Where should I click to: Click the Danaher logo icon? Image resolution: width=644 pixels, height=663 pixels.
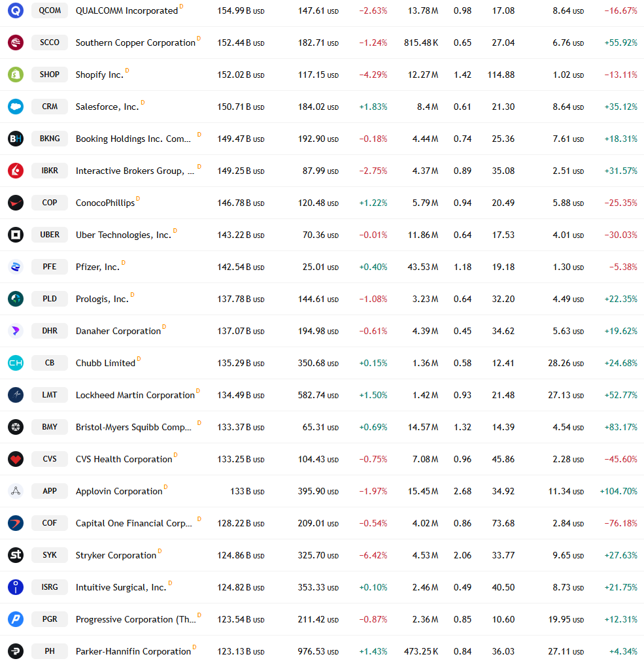pos(16,331)
